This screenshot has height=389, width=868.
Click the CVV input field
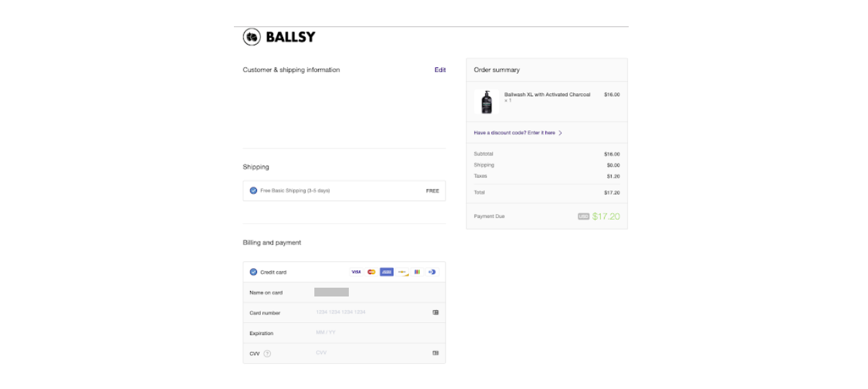pos(372,353)
